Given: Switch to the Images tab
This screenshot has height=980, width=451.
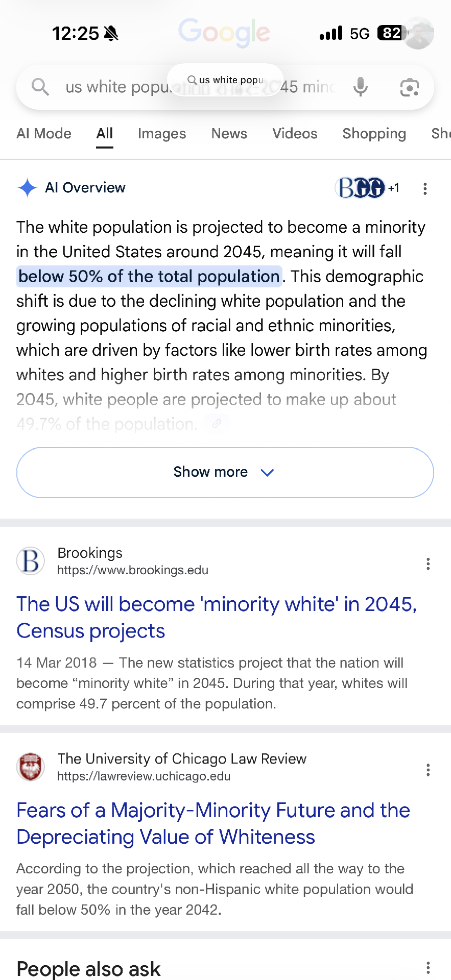Looking at the screenshot, I should click(162, 134).
